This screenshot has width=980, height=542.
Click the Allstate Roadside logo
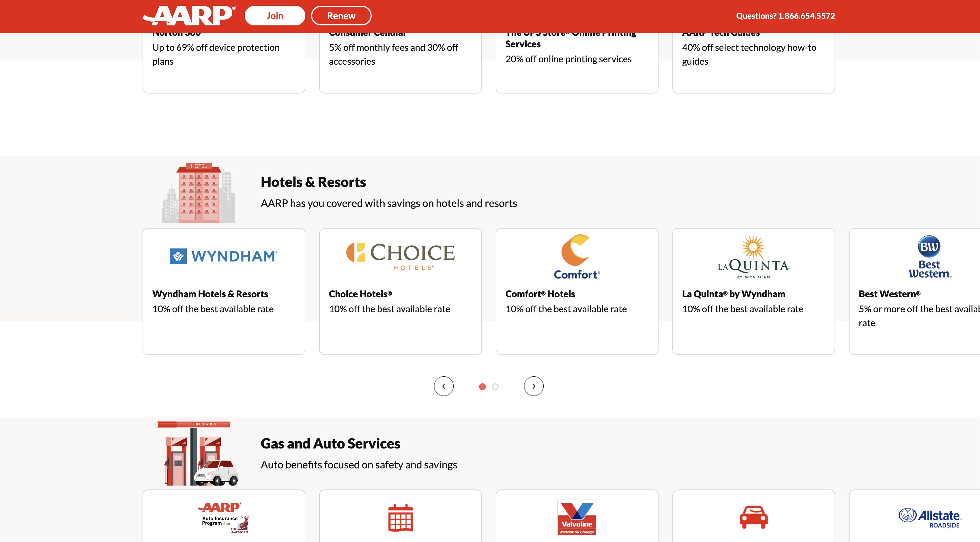tap(930, 518)
